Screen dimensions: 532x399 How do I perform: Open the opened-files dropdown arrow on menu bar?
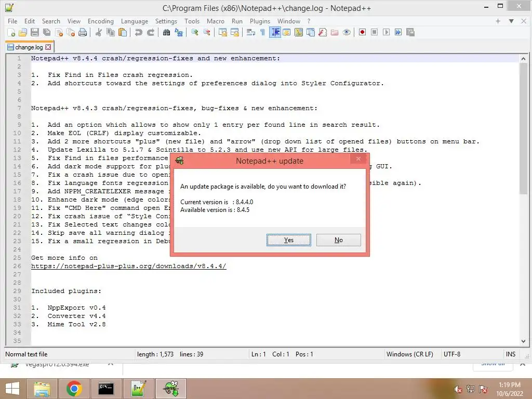[511, 21]
